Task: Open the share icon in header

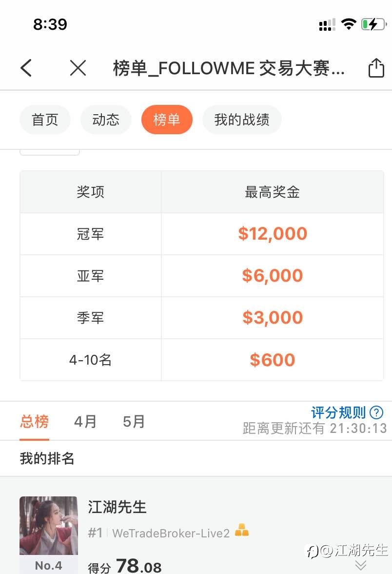Action: 376,68
